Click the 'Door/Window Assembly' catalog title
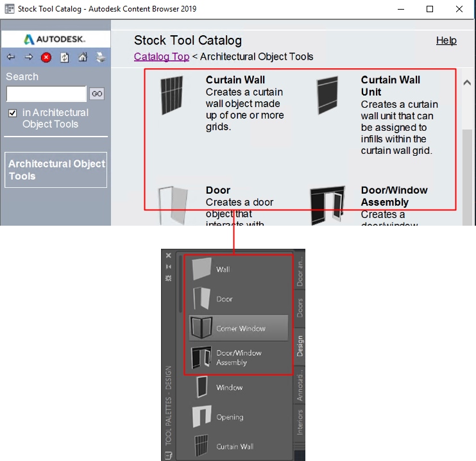The image size is (476, 461). (x=394, y=196)
